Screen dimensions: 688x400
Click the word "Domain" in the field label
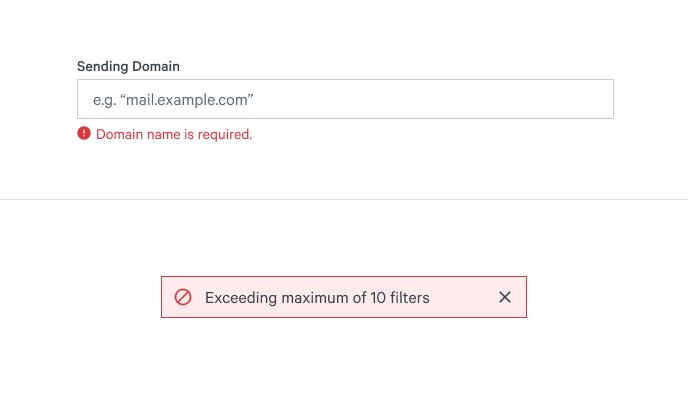155,66
